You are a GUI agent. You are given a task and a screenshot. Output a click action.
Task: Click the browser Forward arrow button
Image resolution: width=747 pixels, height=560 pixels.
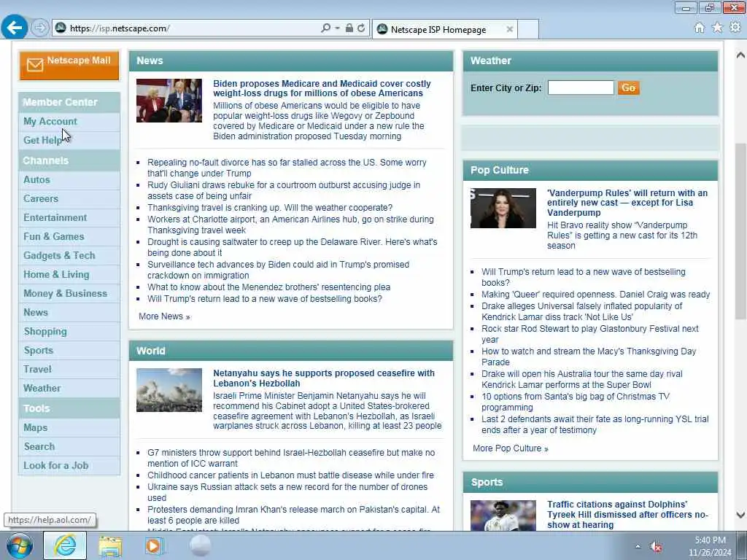40,28
